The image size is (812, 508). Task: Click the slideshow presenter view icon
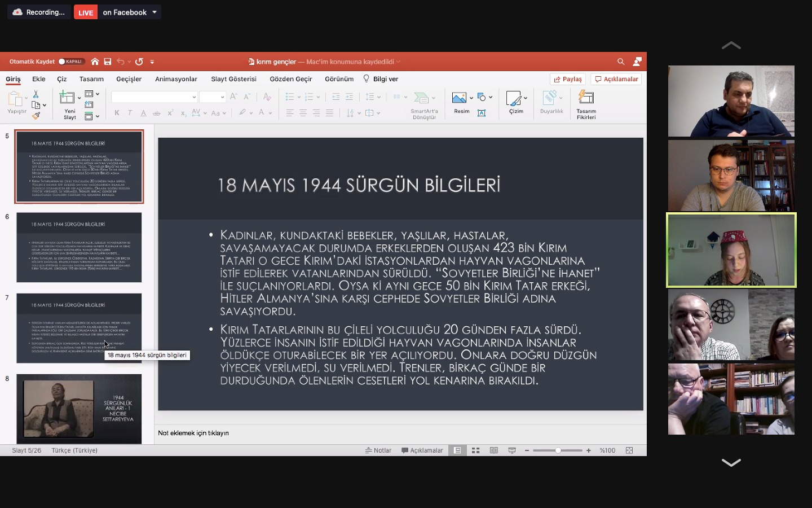coord(512,450)
